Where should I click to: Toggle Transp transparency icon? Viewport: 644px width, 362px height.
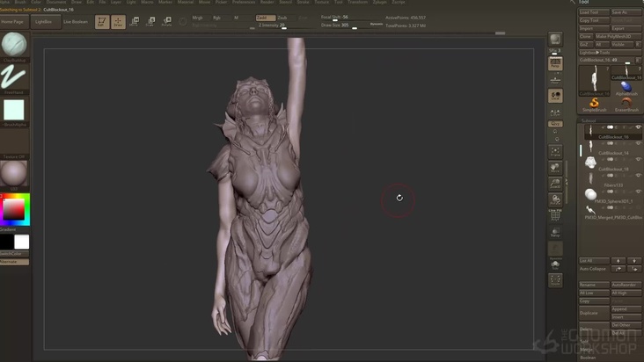point(555,232)
